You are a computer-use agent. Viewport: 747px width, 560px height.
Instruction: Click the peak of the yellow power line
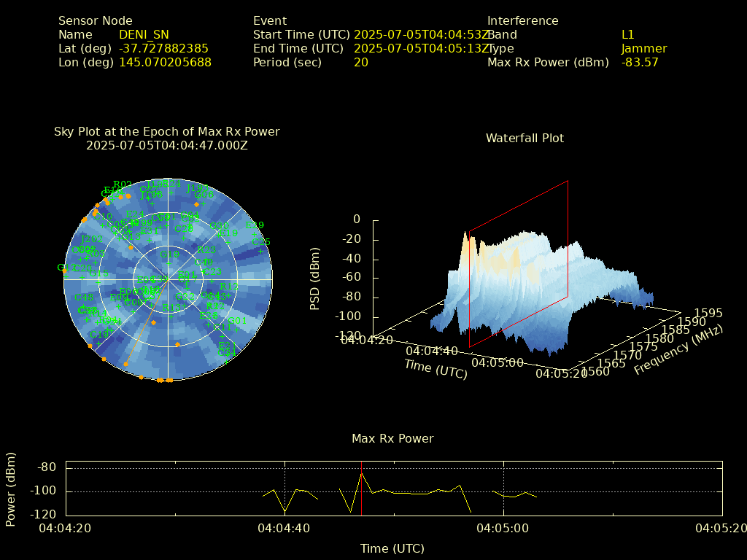[361, 473]
